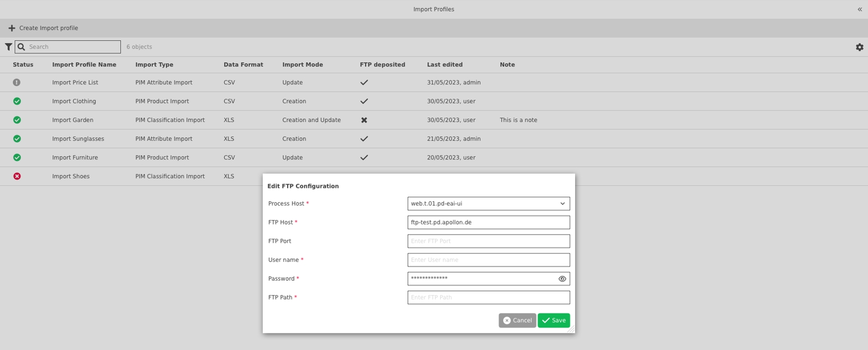Screen dimensions: 868x350
Task: Focus the User name field
Action: (488, 260)
